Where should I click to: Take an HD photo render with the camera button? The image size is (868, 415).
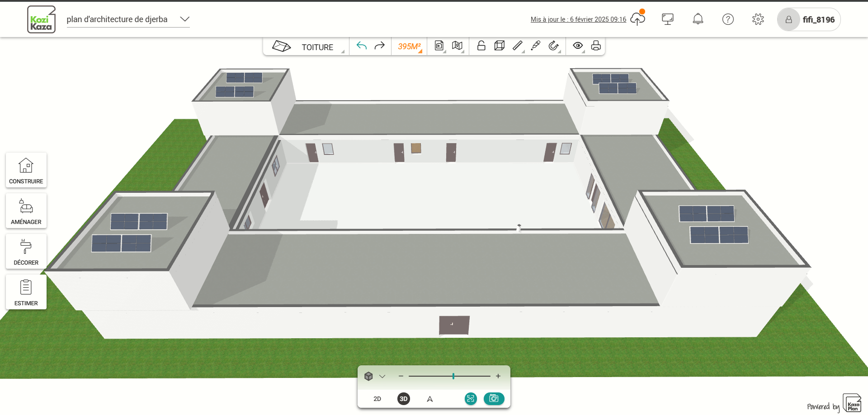point(494,399)
